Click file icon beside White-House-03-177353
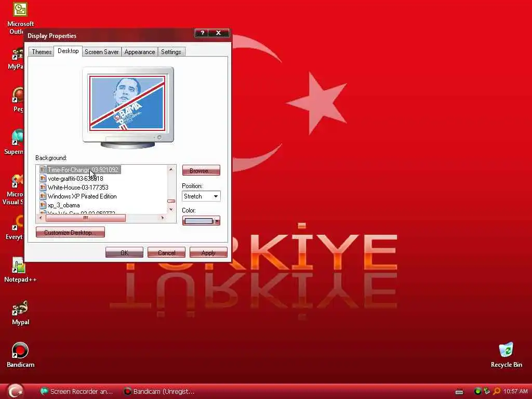This screenshot has height=399, width=532. 43,187
